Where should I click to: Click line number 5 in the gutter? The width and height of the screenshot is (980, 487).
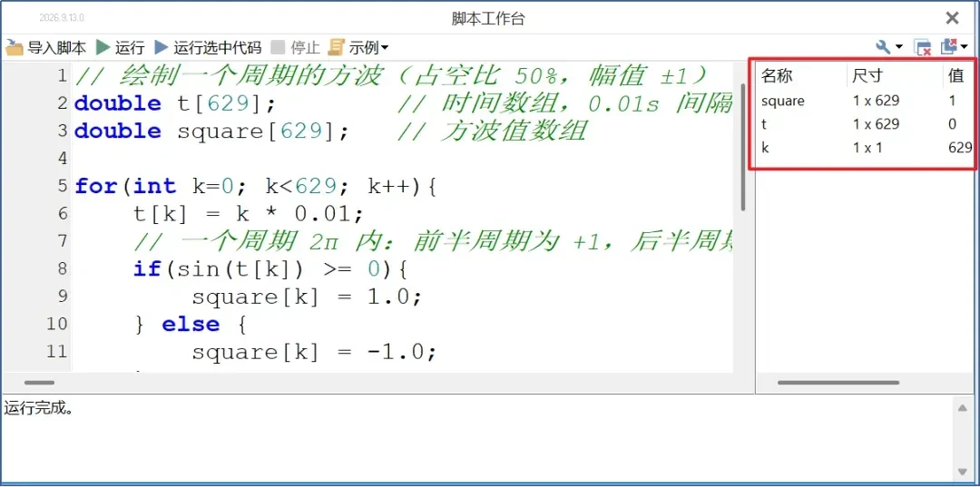coord(62,186)
